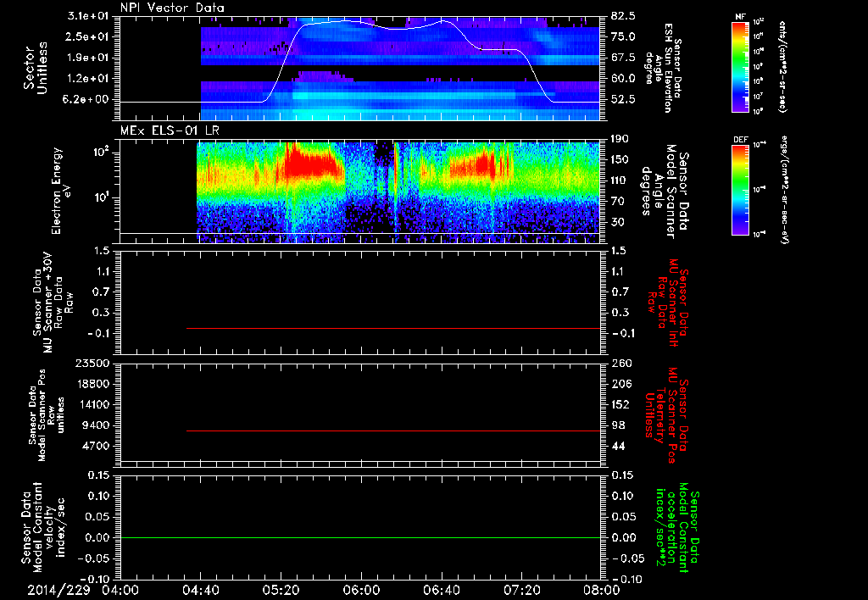Viewport: 868px width, 600px height.
Task: Click the red trace in the MU Scanner +30V panel
Action: [x=393, y=328]
